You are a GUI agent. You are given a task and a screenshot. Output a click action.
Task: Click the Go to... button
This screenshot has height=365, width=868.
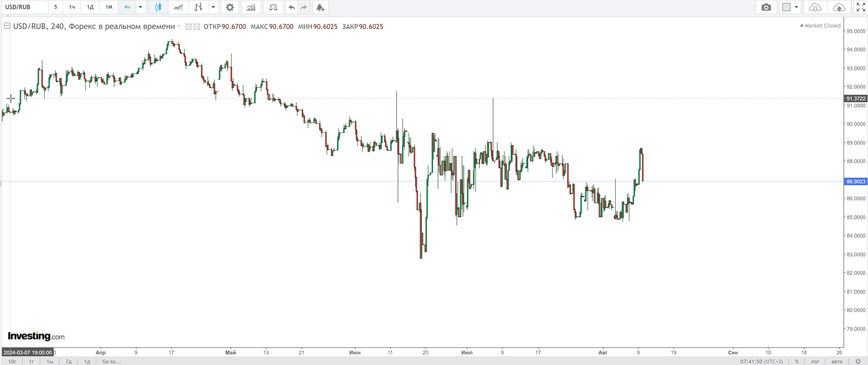(x=111, y=361)
